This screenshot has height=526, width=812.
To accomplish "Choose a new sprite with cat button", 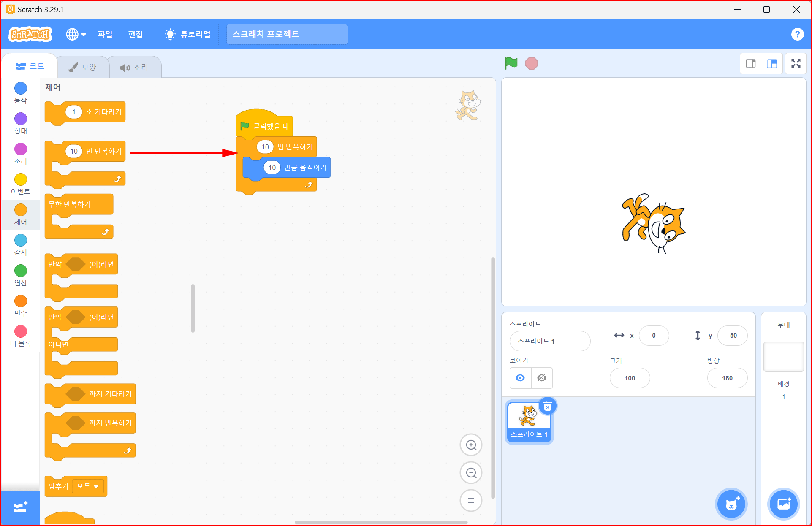I will pos(731,504).
